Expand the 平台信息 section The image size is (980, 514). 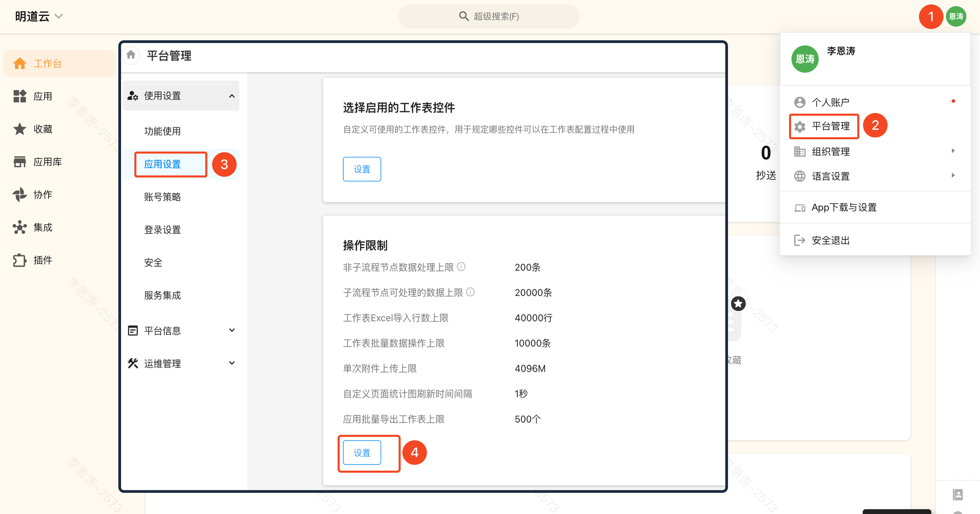click(x=232, y=330)
